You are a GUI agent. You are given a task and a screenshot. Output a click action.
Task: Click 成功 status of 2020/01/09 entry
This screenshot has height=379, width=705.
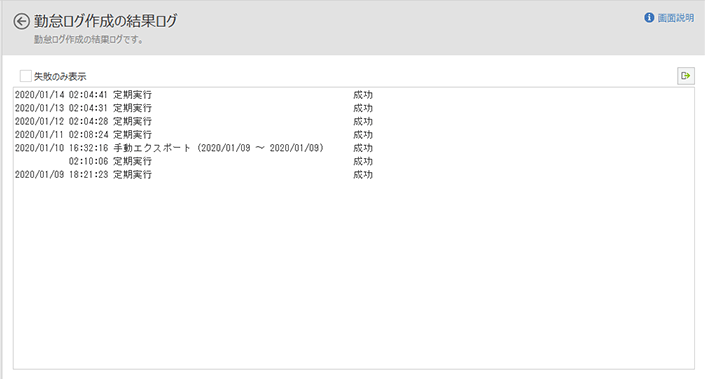coord(363,174)
